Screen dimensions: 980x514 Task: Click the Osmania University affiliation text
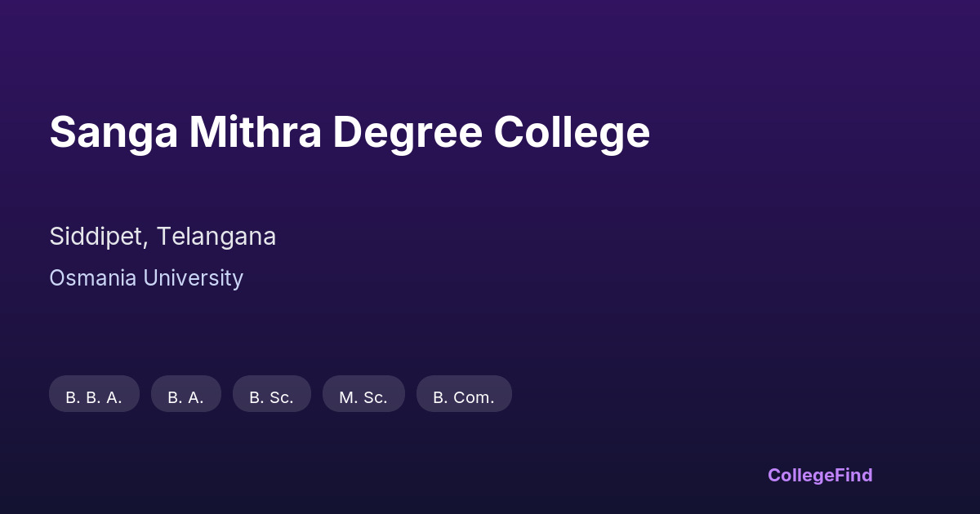click(146, 278)
